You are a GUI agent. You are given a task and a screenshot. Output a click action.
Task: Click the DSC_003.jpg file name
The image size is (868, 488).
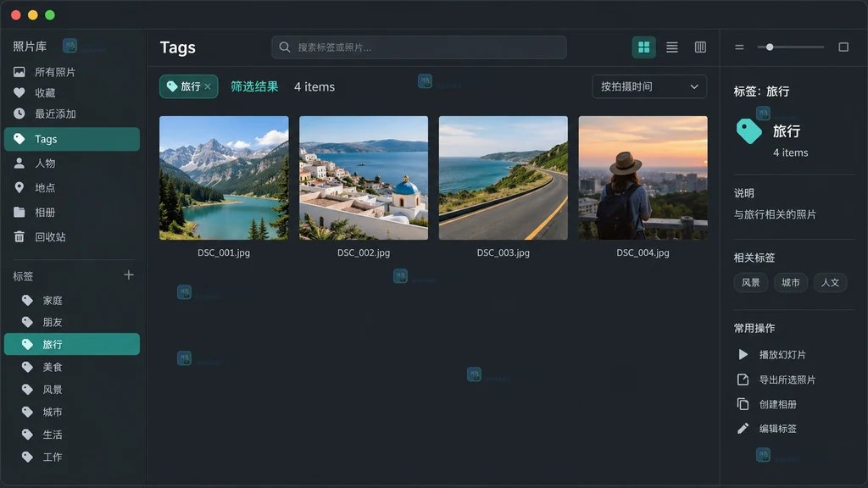[504, 252]
